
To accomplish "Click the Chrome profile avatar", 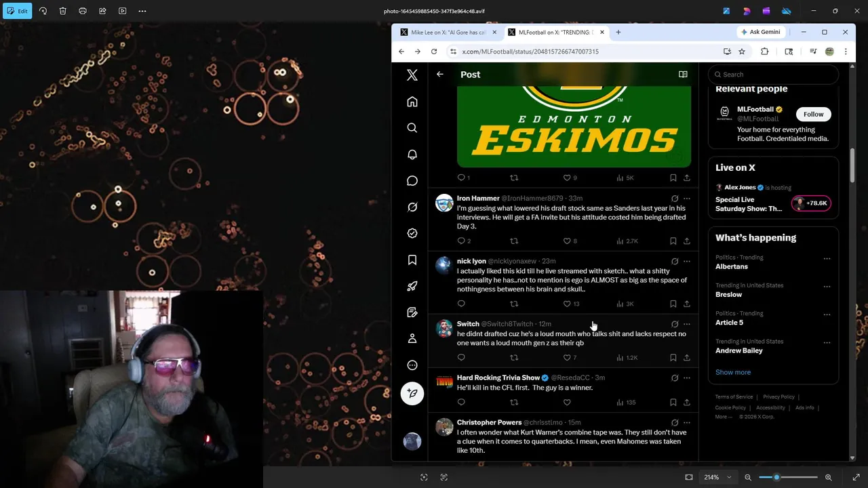I will [x=829, y=52].
